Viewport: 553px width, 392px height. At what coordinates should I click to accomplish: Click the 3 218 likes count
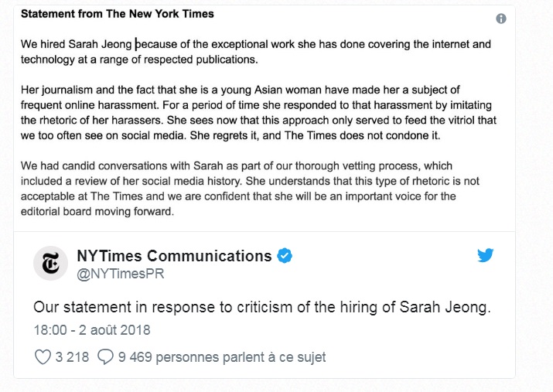click(x=72, y=357)
